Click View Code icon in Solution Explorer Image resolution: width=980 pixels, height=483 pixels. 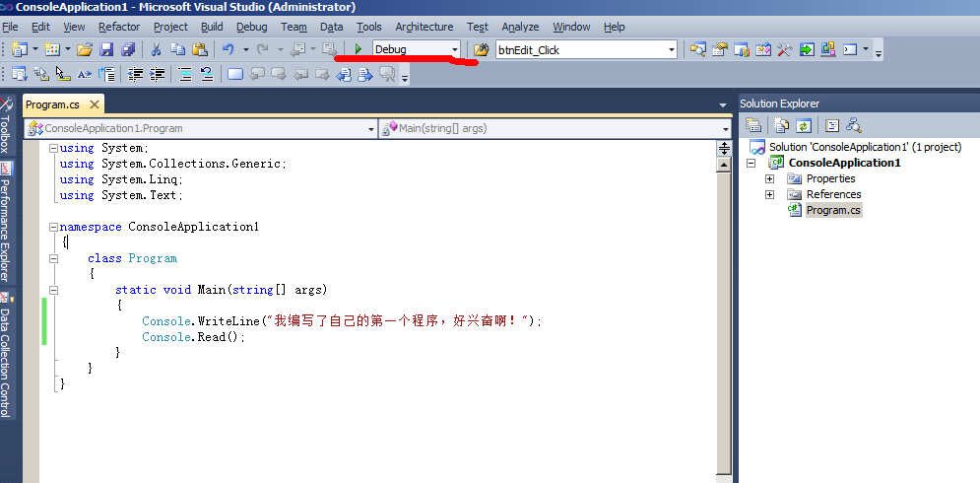832,126
